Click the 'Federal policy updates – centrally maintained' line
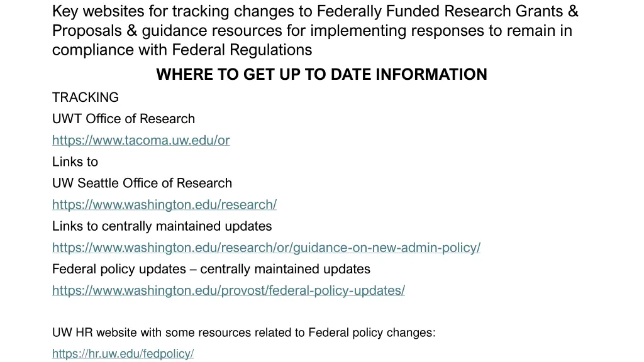This screenshot has height=362, width=644. click(211, 269)
